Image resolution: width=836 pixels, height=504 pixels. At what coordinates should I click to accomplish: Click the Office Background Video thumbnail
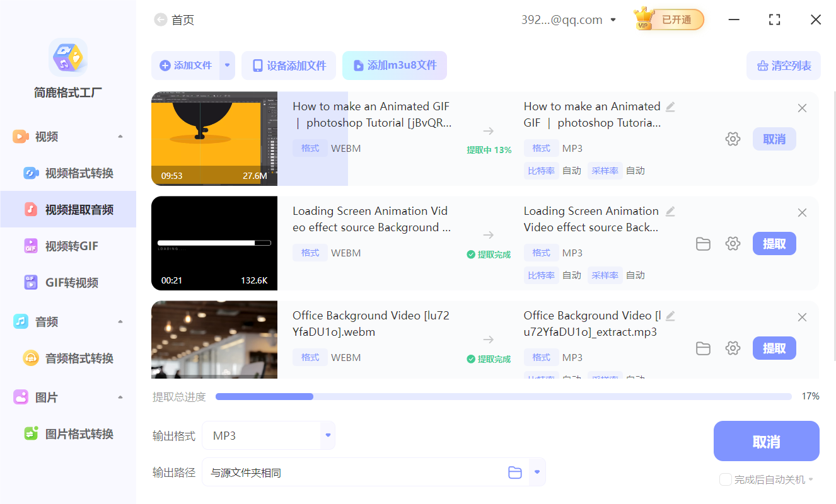[x=214, y=339]
